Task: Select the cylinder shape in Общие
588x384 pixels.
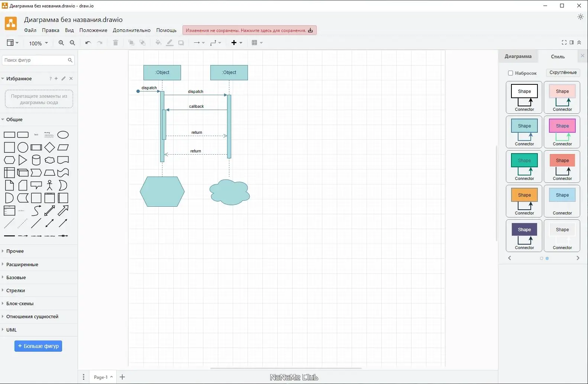Action: 36,160
